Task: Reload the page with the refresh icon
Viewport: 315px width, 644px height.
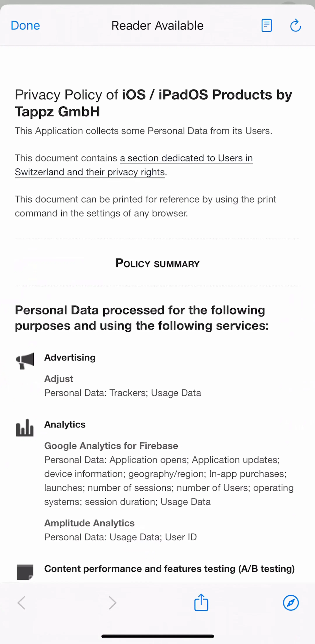Action: click(295, 25)
